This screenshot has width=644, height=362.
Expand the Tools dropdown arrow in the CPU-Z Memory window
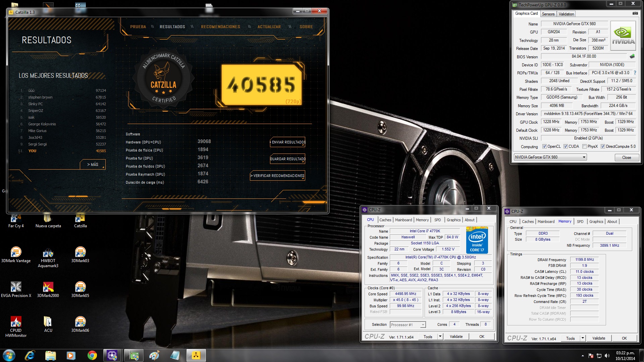tap(583, 338)
